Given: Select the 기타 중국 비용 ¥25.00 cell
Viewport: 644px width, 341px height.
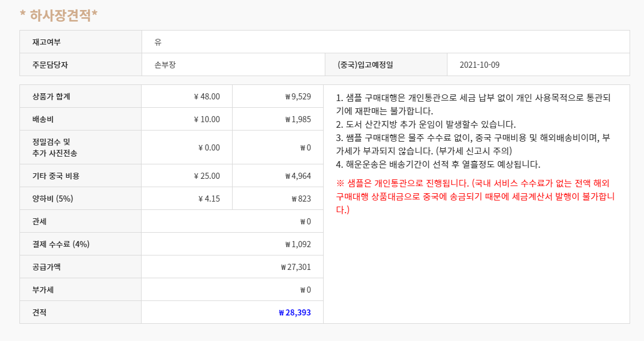Looking at the screenshot, I should (x=187, y=176).
